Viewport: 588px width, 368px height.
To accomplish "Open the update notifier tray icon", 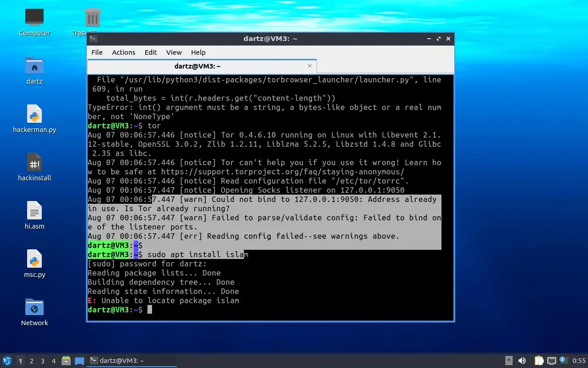I will pyautogui.click(x=563, y=361).
